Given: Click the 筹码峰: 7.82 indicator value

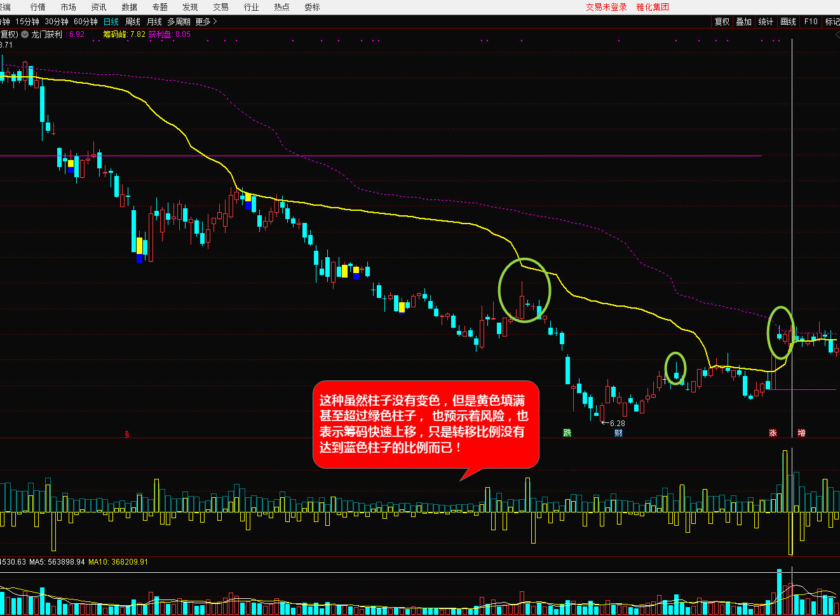Looking at the screenshot, I should pos(125,34).
